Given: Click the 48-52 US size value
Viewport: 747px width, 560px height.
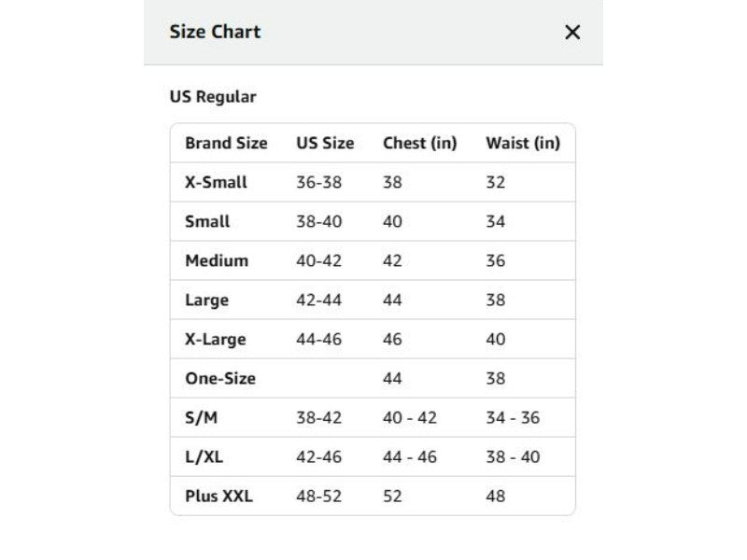Looking at the screenshot, I should pos(318,497).
